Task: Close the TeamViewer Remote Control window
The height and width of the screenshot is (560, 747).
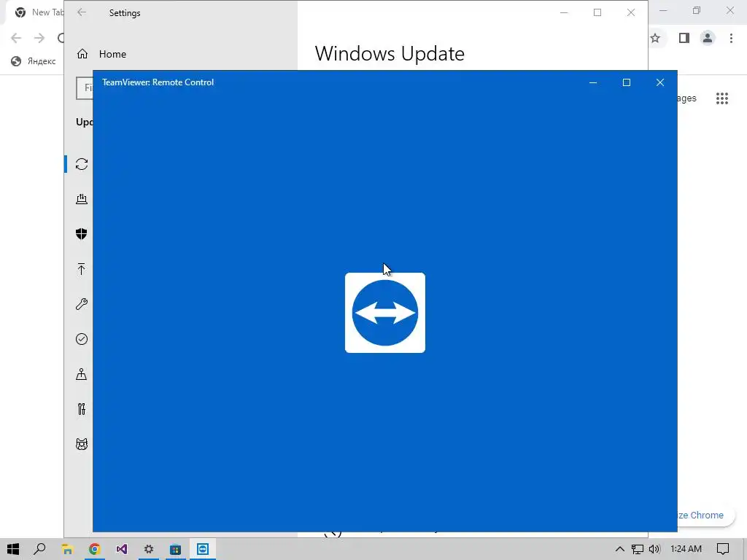Action: tap(659, 82)
